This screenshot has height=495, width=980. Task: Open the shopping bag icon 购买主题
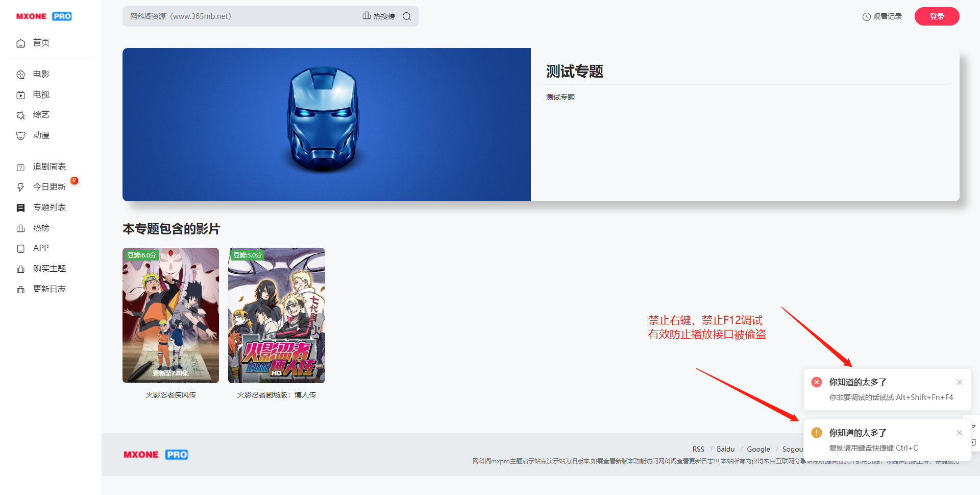pyautogui.click(x=21, y=269)
